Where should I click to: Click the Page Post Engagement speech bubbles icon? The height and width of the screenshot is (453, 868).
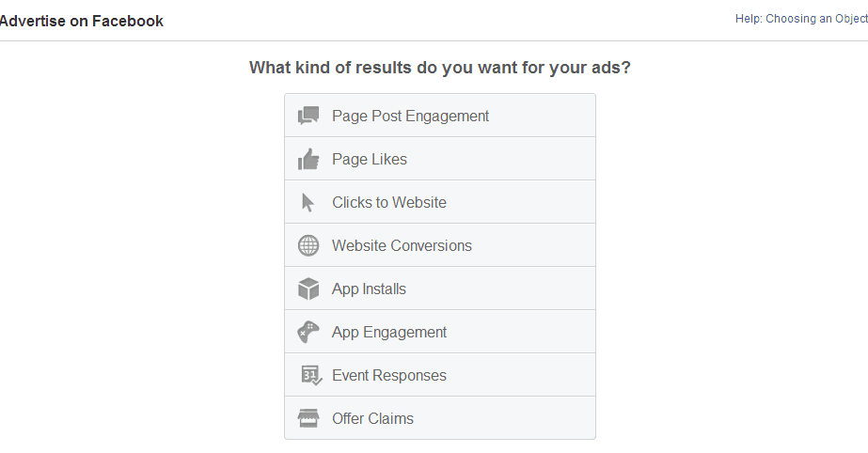coord(308,116)
